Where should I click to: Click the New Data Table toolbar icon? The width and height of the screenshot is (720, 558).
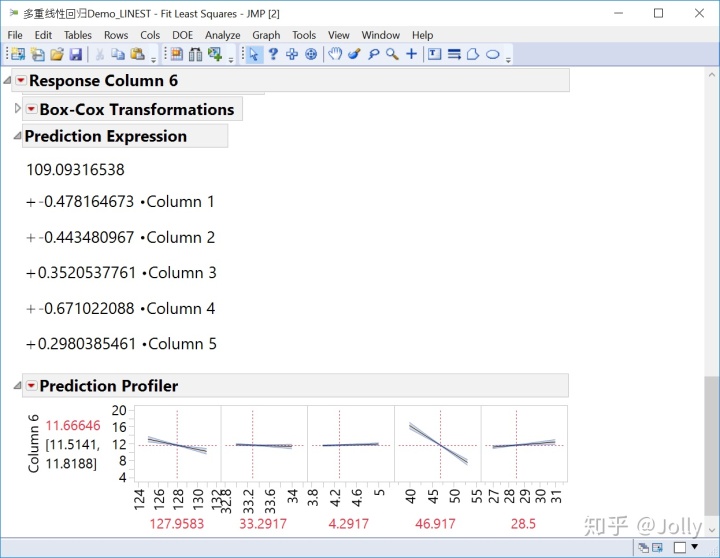(18, 54)
